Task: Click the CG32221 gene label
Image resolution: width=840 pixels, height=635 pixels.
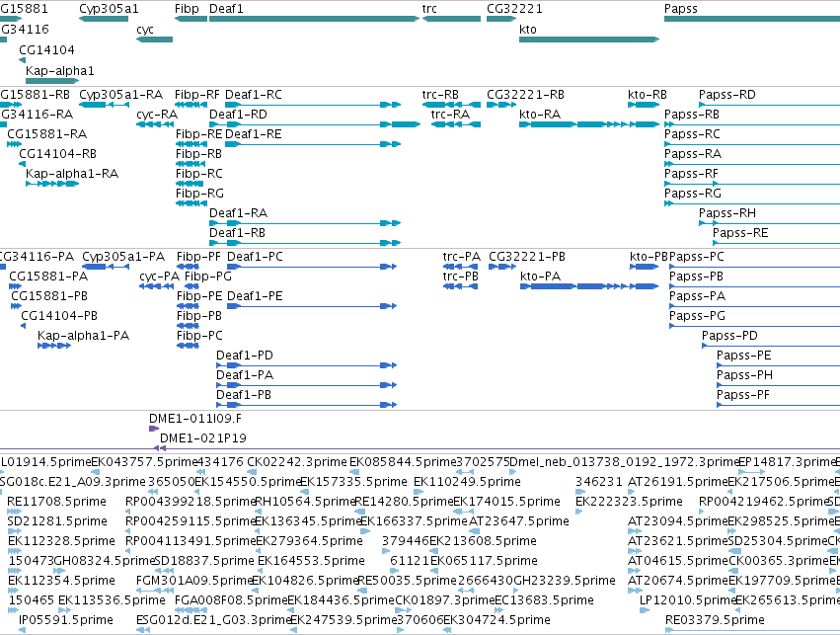Action: click(x=514, y=9)
